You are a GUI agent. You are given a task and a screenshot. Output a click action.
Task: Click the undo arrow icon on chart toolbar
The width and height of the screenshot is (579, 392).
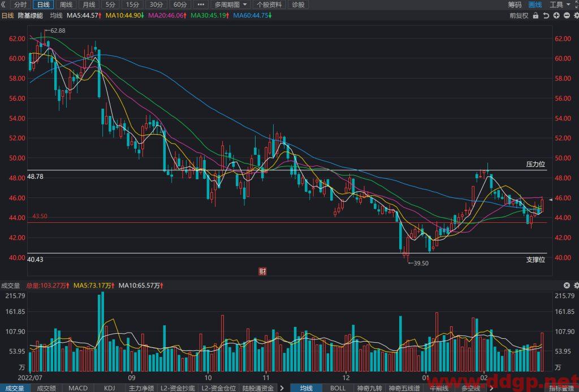coord(546,15)
